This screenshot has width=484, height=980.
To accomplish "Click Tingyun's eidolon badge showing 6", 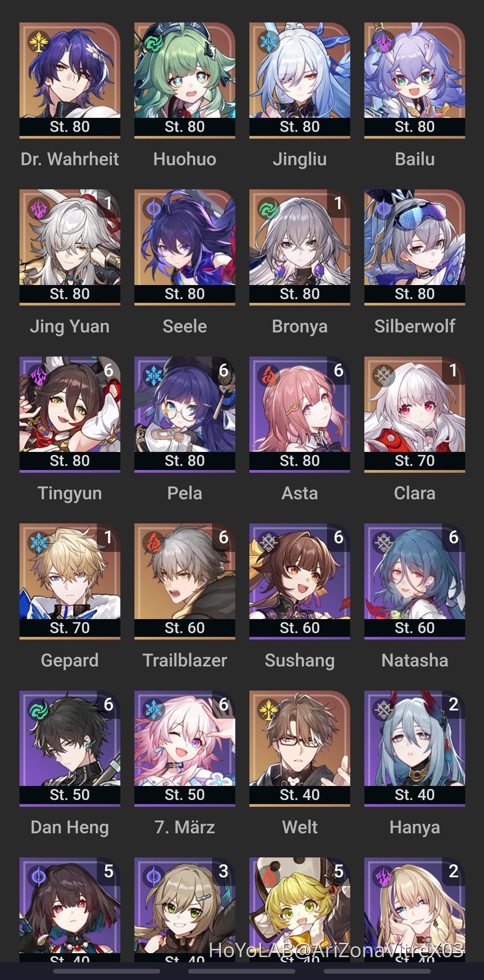I will click(109, 370).
